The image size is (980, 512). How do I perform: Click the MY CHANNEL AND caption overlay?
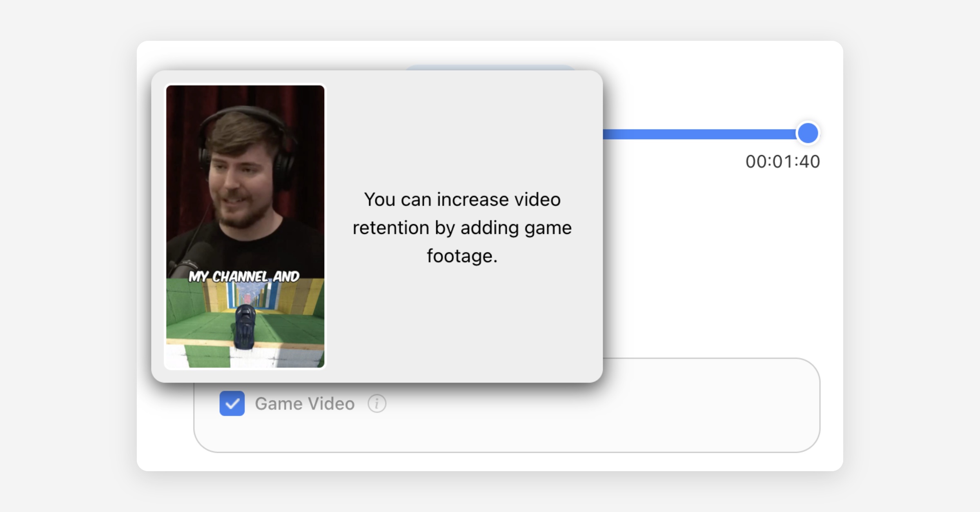click(244, 276)
